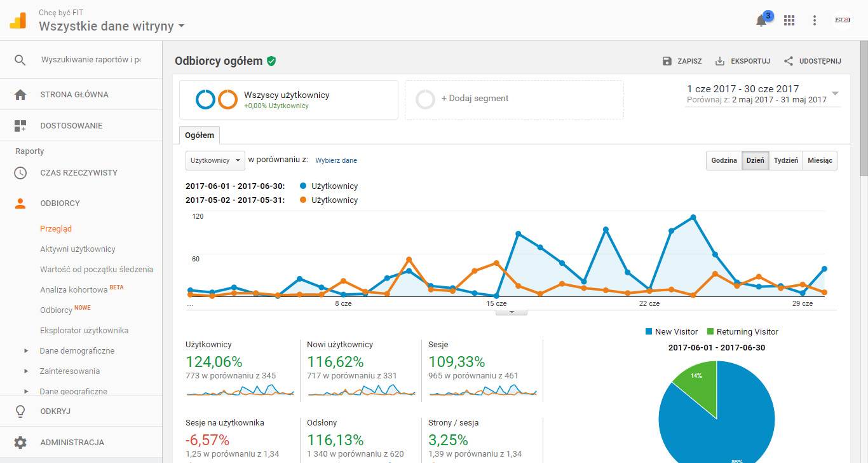The width and height of the screenshot is (868, 463).
Task: Click the green Returning Visitor pie slice
Action: point(695,374)
